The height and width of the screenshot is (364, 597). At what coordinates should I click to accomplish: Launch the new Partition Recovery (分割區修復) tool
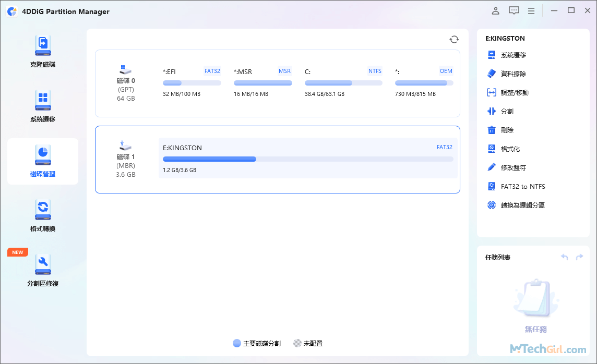pyautogui.click(x=42, y=269)
